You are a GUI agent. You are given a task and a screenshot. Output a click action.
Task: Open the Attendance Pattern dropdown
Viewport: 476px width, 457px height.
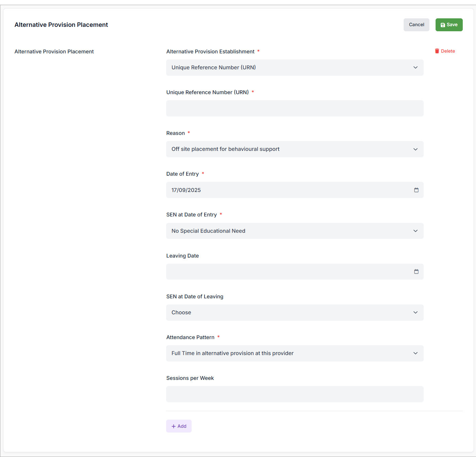tap(294, 353)
